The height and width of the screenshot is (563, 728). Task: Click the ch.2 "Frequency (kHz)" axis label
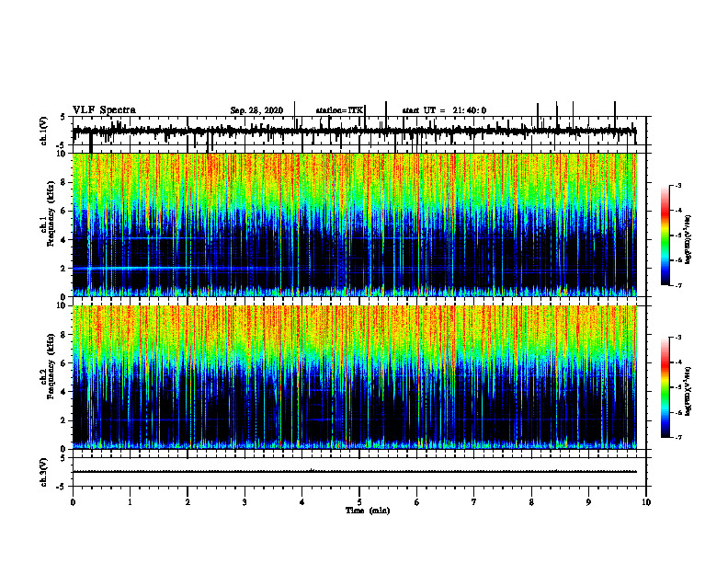click(x=51, y=366)
